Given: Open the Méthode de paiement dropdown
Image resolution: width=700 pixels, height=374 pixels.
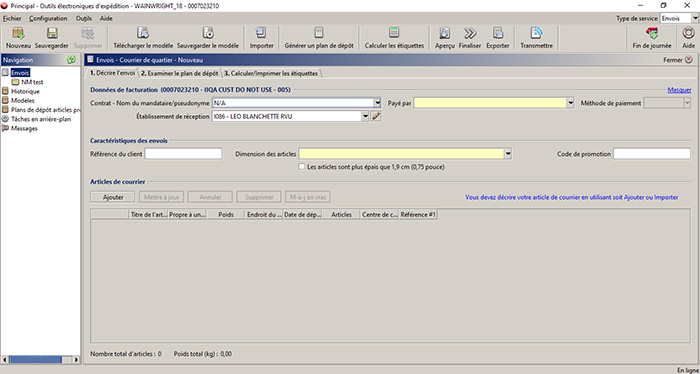Looking at the screenshot, I should point(688,103).
